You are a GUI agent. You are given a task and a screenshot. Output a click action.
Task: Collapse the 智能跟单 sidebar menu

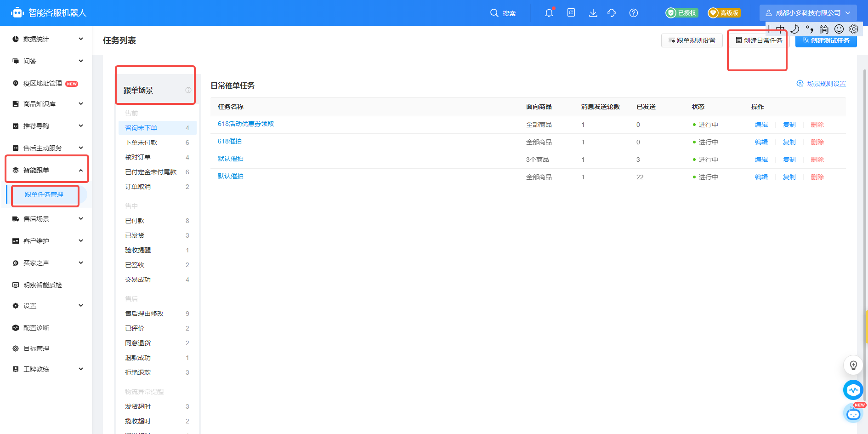[46, 170]
